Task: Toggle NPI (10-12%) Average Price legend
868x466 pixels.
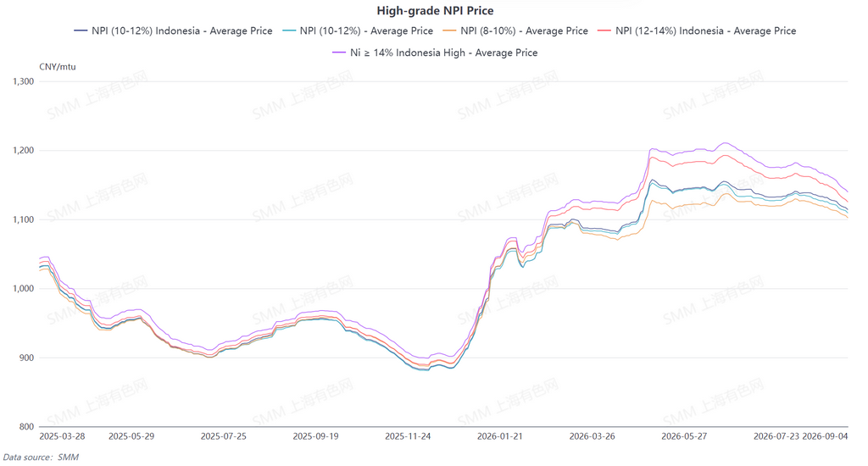Action: click(358, 31)
